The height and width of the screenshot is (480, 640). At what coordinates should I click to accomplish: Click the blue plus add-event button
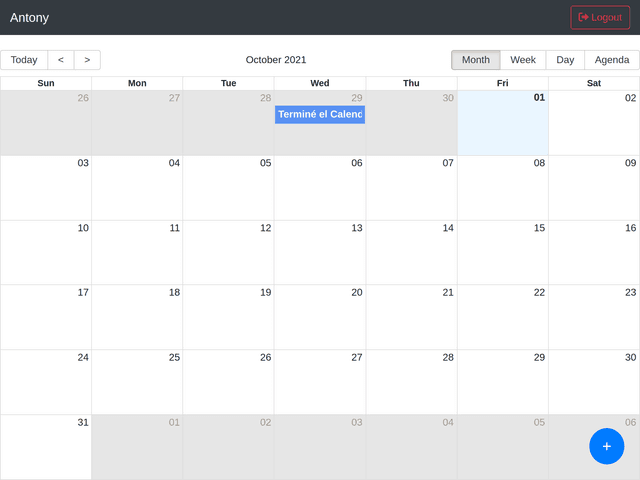606,446
